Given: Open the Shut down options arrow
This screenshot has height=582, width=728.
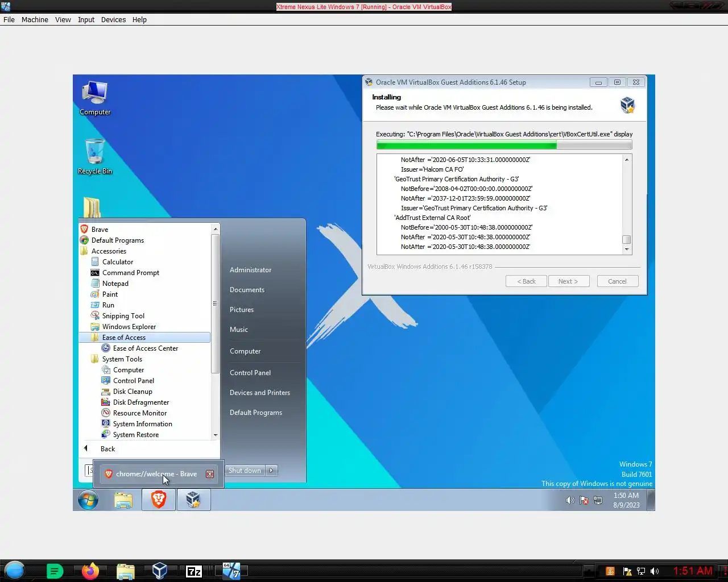Looking at the screenshot, I should click(272, 471).
